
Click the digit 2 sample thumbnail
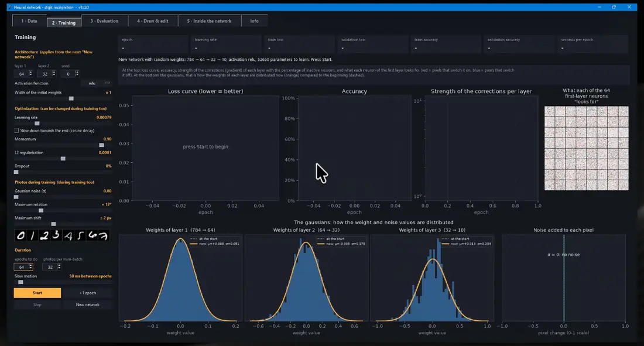tap(44, 235)
